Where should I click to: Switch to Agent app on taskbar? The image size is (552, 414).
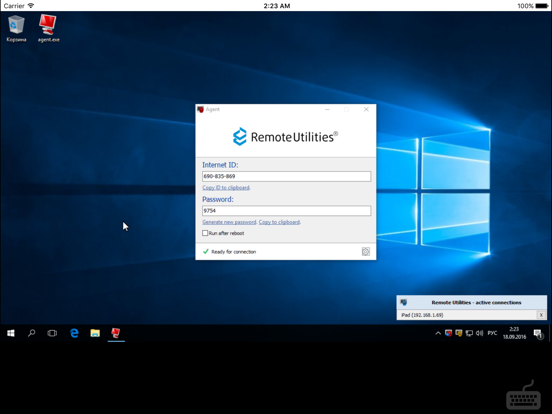(x=116, y=333)
